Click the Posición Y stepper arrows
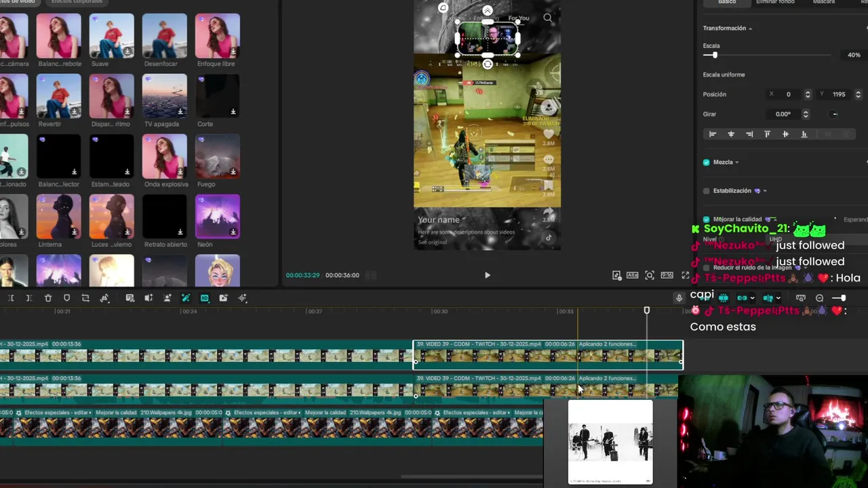Screen dimensions: 868x488 pyautogui.click(x=858, y=94)
